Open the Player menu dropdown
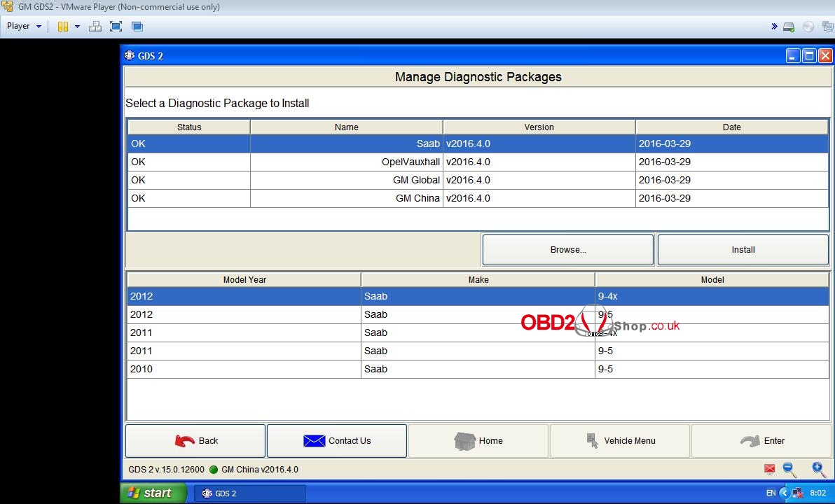This screenshot has width=835, height=504. [24, 27]
